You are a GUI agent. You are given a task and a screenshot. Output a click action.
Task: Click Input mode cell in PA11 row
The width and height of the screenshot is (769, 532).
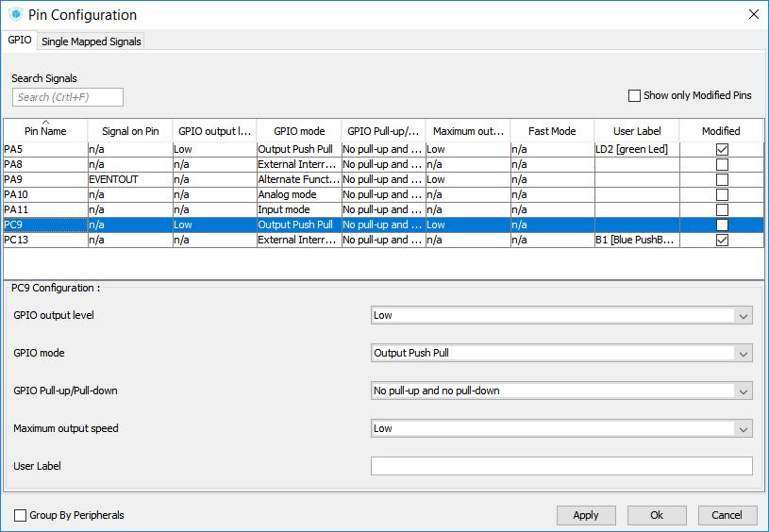point(299,209)
